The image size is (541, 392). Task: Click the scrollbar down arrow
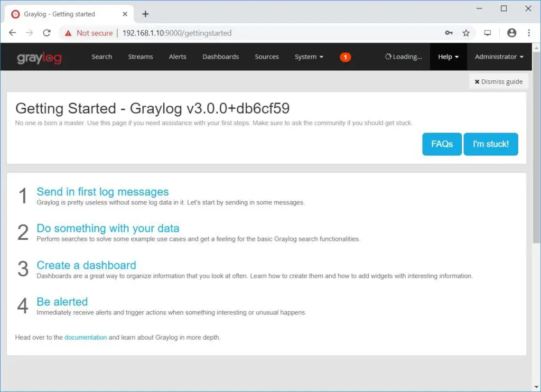pyautogui.click(x=537, y=387)
